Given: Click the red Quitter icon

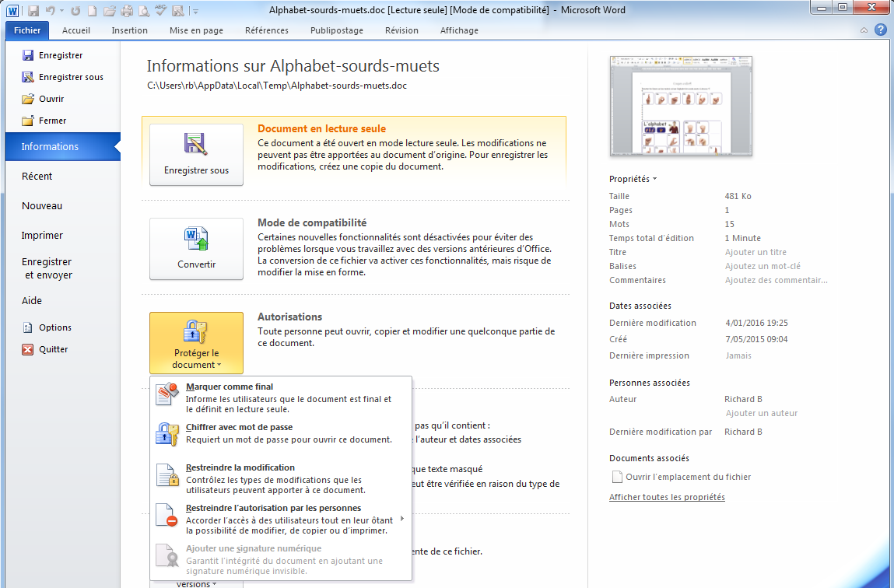Looking at the screenshot, I should [x=27, y=349].
